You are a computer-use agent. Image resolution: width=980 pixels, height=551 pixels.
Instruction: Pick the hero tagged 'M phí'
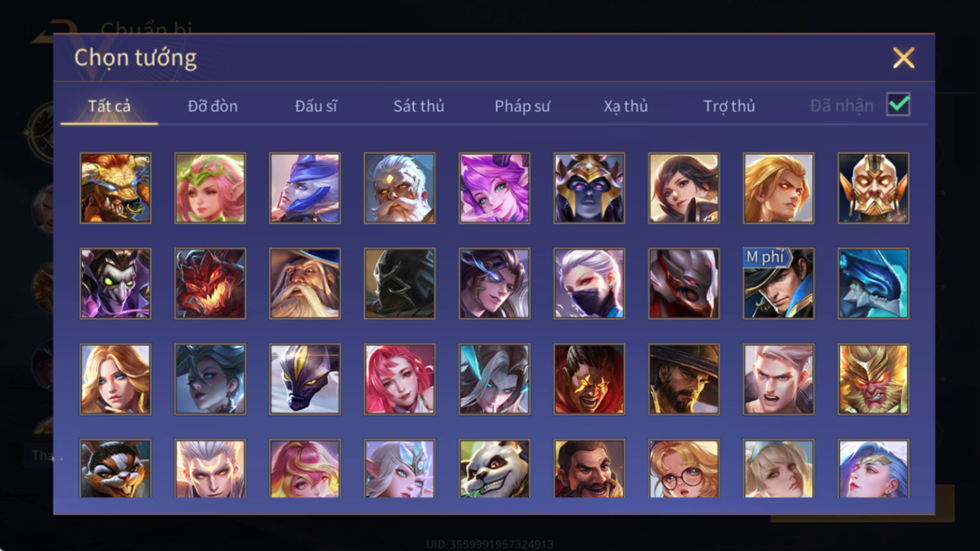(x=778, y=283)
